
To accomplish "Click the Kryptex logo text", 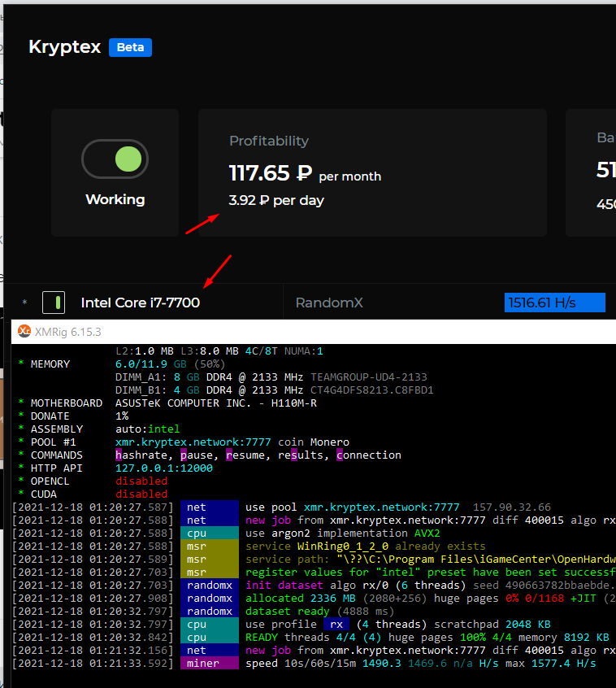I will (64, 46).
